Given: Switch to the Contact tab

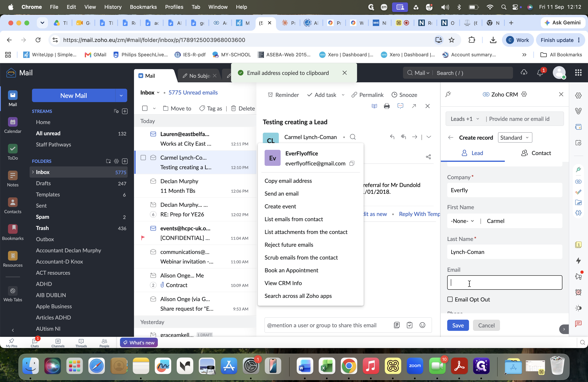Looking at the screenshot, I should coord(536,153).
